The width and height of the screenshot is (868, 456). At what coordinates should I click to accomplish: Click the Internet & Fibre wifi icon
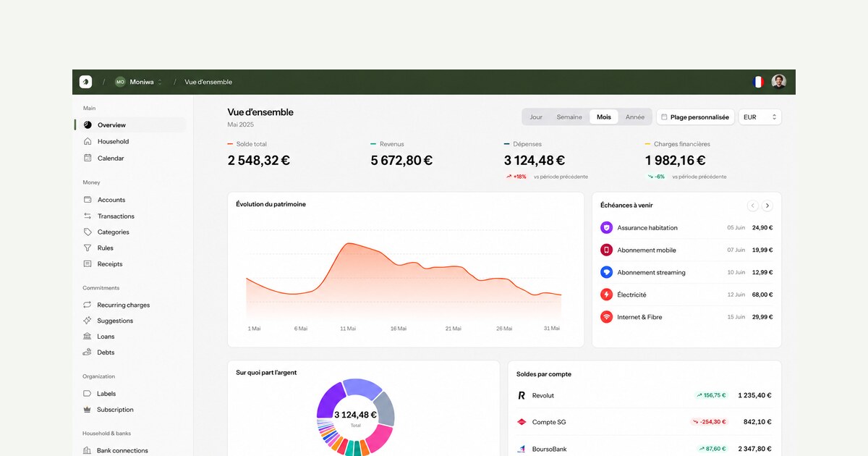[606, 317]
